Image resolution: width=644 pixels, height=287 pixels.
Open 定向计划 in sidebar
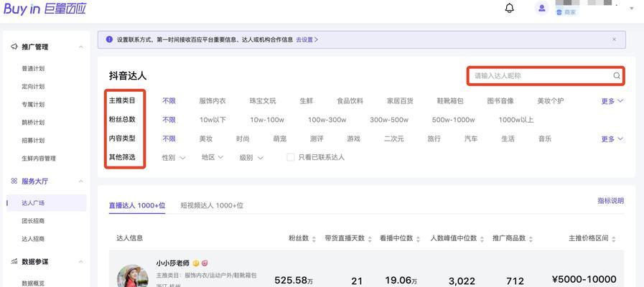pos(33,87)
